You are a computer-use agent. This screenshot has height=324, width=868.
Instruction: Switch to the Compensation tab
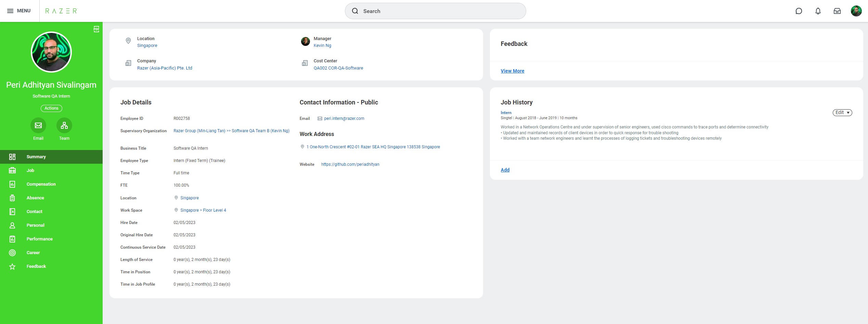click(51, 184)
